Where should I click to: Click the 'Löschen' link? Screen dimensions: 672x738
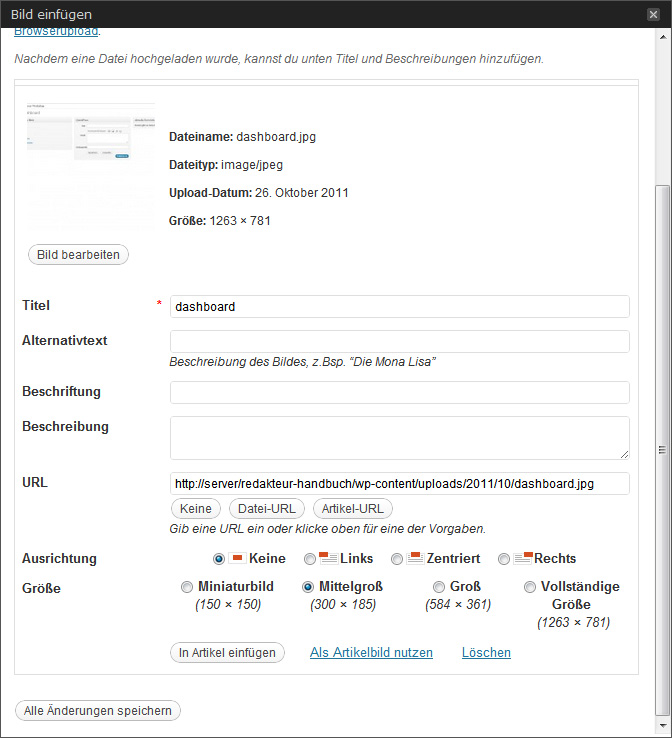(x=486, y=652)
